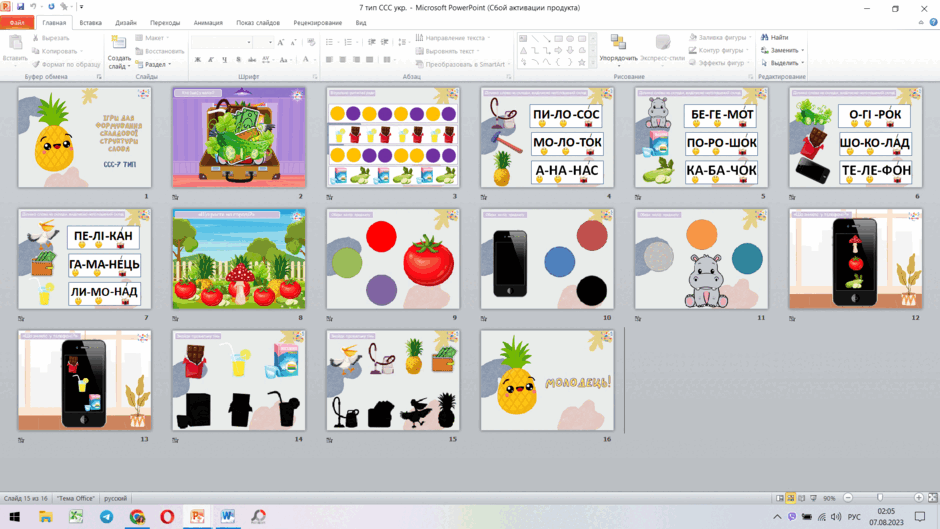The width and height of the screenshot is (940, 529).
Task: Toggle strikethrough formatting
Action: tap(252, 59)
